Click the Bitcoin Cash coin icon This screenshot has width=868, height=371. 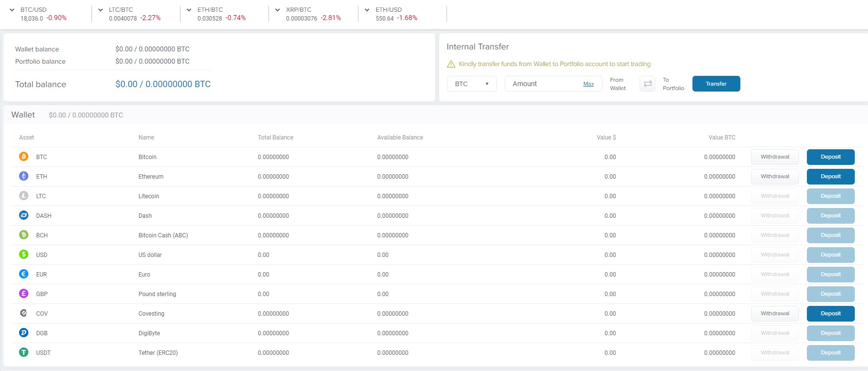point(23,235)
